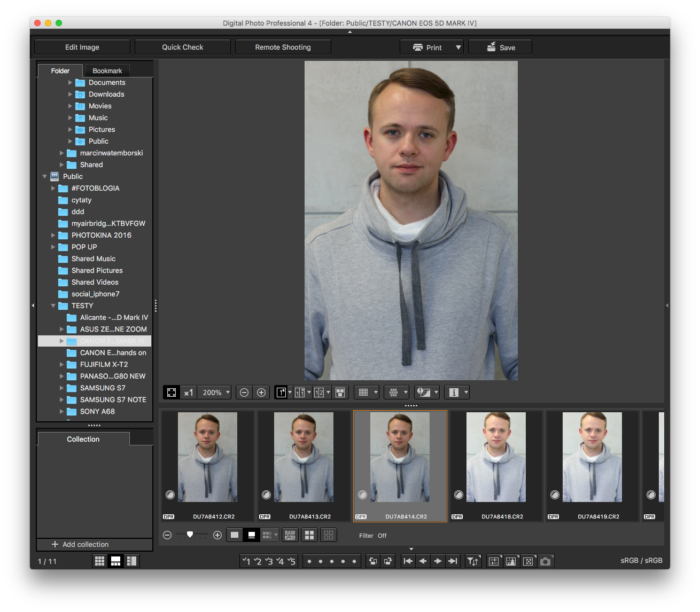This screenshot has width=700, height=612.
Task: Apply check mark 5 to image
Action: click(x=291, y=561)
